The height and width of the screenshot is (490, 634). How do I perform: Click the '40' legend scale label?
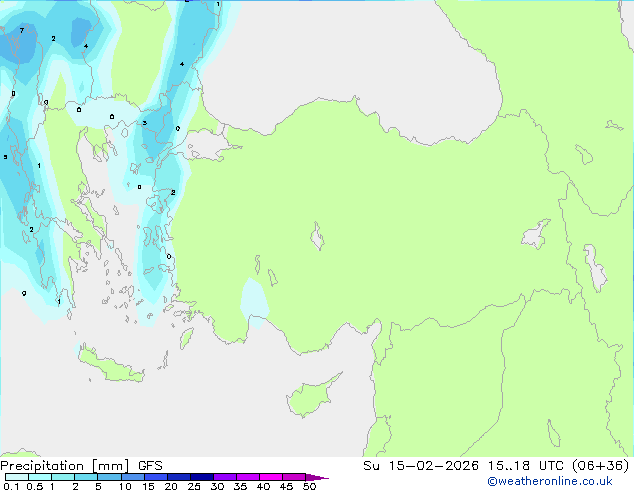click(264, 486)
